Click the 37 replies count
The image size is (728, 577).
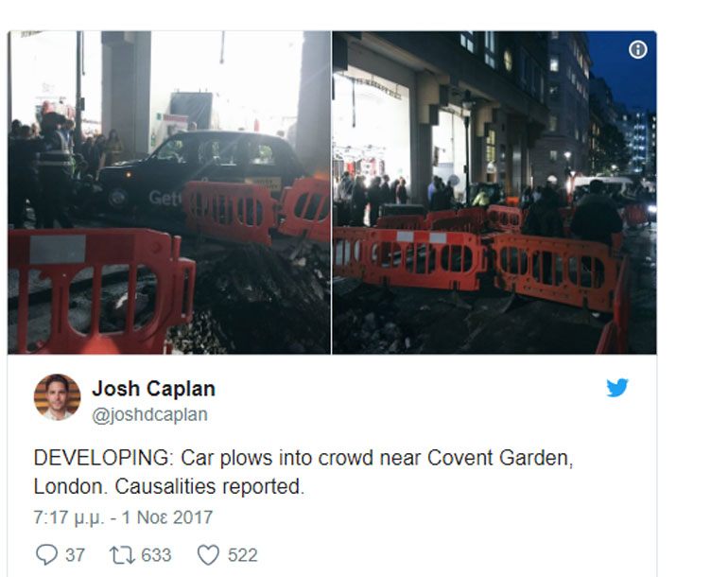[75, 555]
